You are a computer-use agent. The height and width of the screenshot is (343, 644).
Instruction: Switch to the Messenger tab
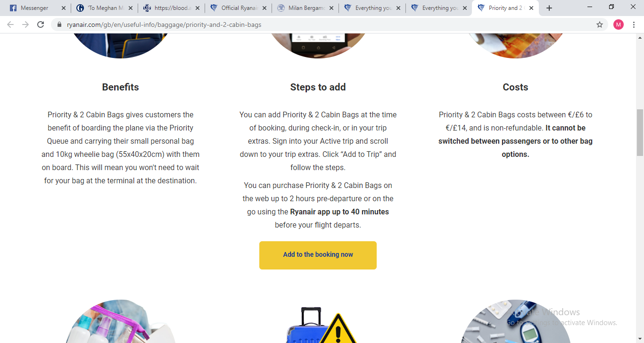click(x=34, y=8)
